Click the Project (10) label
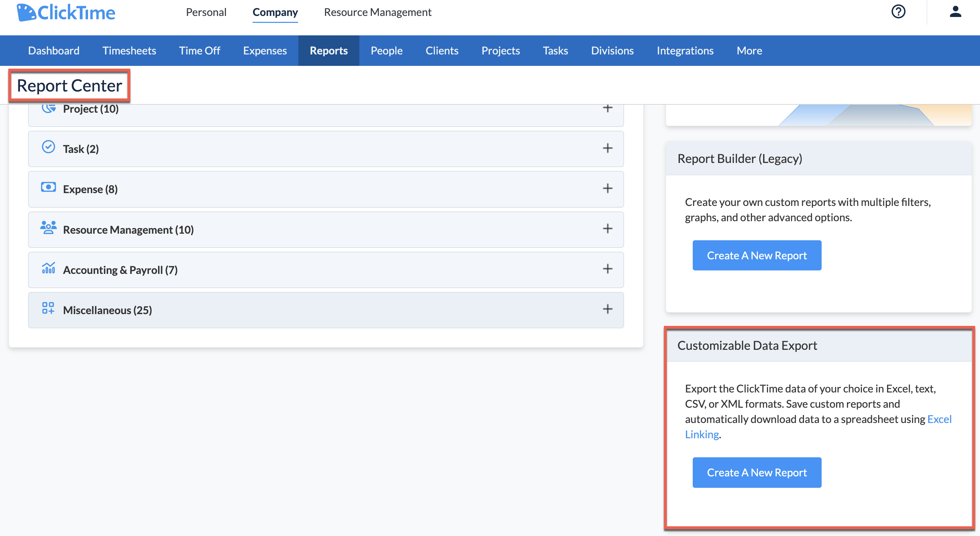The width and height of the screenshot is (980, 536). coord(90,109)
